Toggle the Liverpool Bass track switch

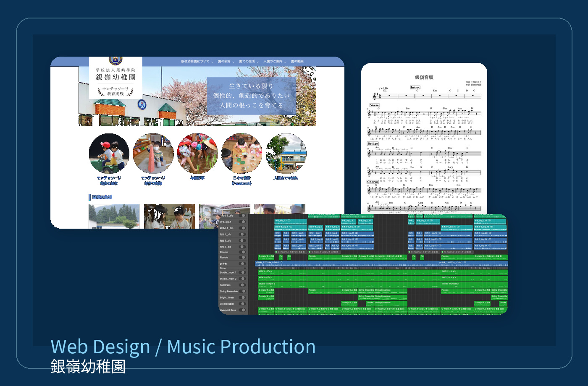(x=242, y=310)
